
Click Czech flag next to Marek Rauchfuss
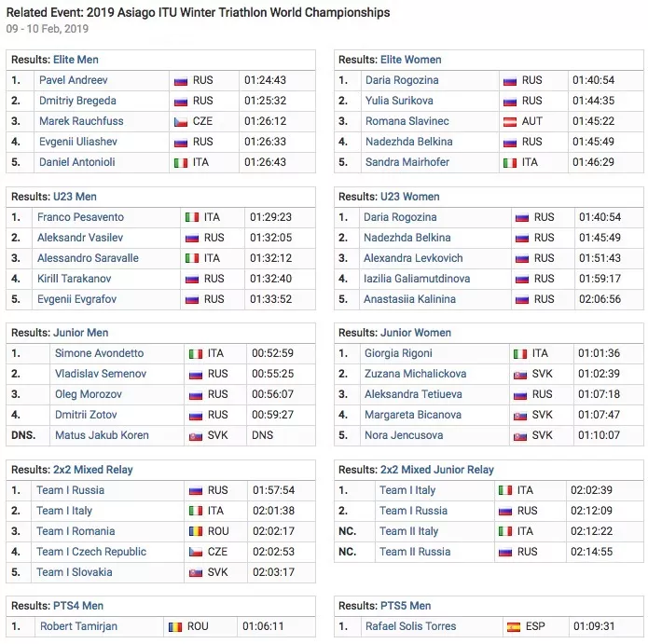181,122
